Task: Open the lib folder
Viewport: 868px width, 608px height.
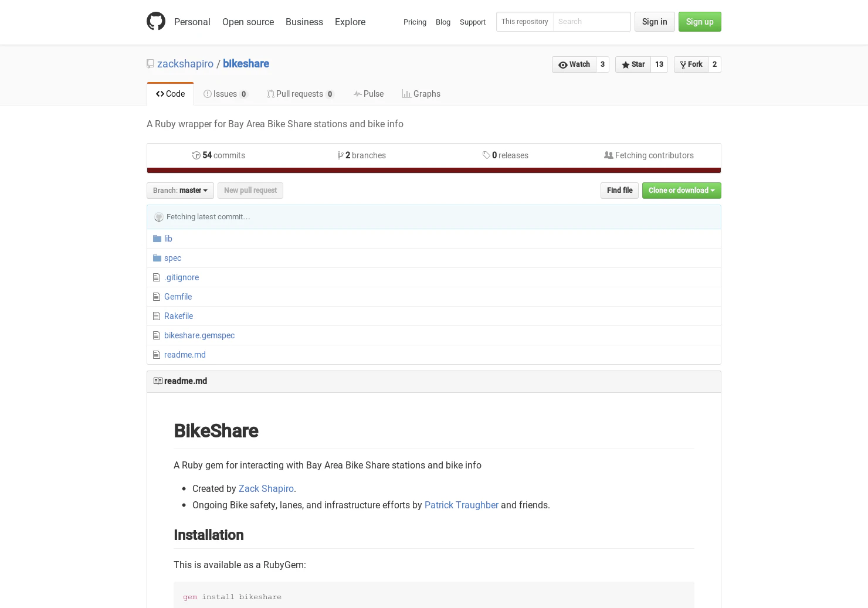Action: click(168, 239)
